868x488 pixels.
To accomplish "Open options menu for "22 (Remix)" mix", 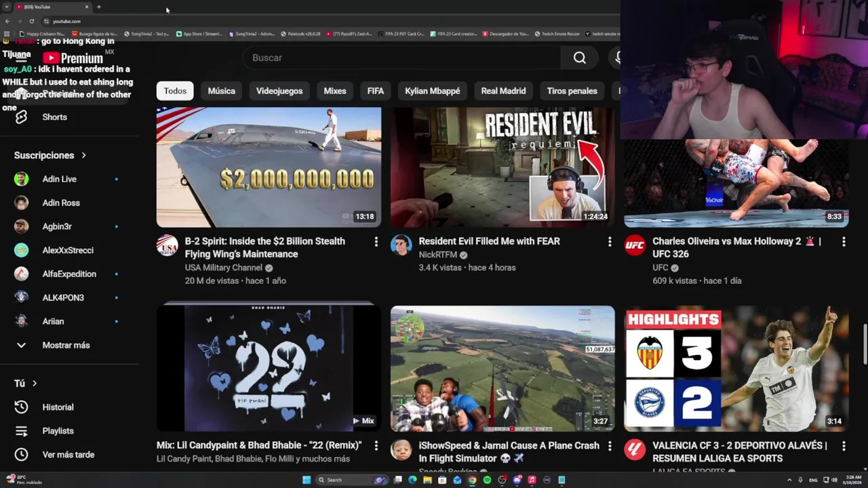I will (x=376, y=446).
